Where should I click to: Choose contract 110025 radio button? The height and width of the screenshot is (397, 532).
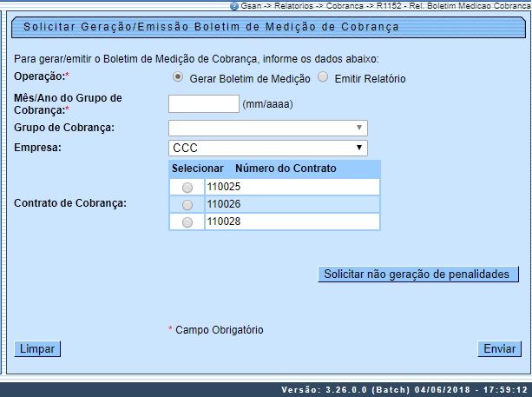pos(187,187)
